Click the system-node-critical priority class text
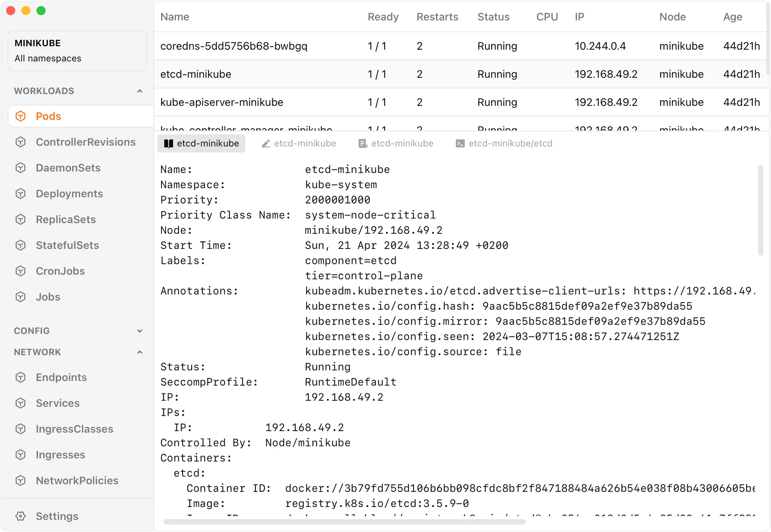The width and height of the screenshot is (771, 532). click(370, 215)
